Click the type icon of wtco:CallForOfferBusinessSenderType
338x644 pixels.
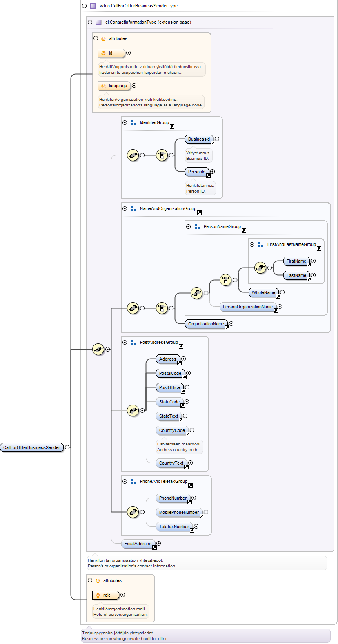[x=93, y=6]
